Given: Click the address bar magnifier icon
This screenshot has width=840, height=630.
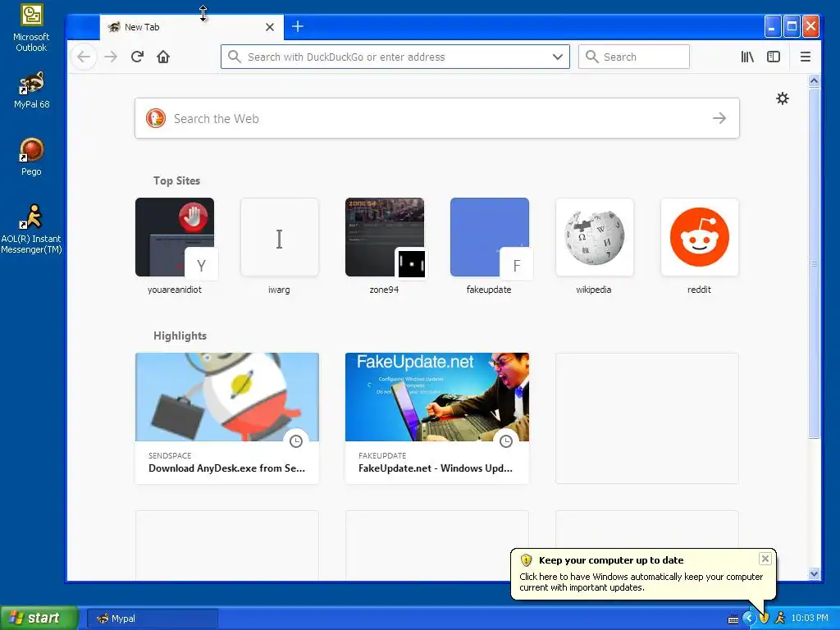Looking at the screenshot, I should [234, 57].
